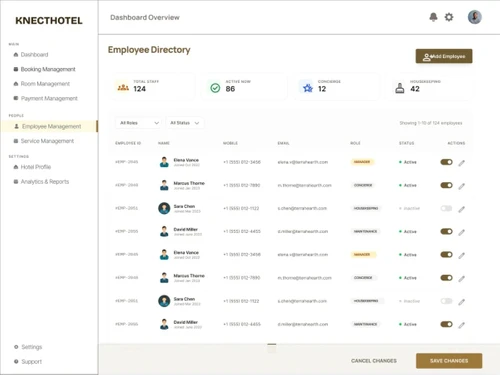Click the Employee ID column header
The image size is (500, 375).
(x=128, y=143)
